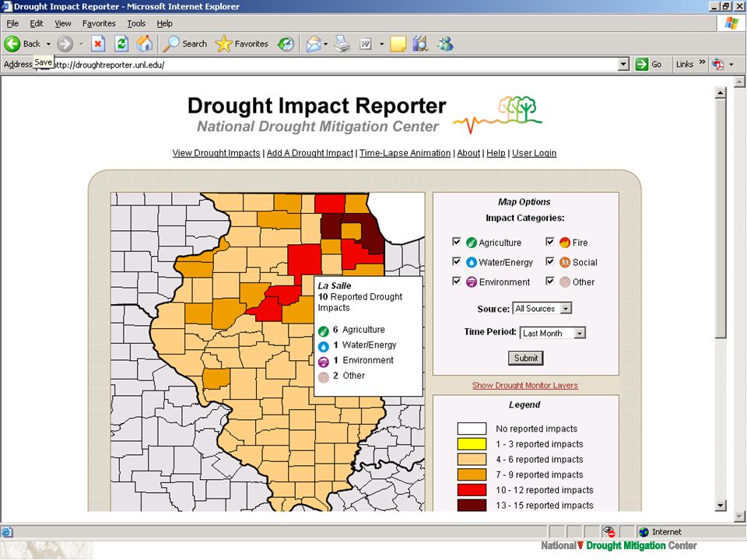Click the Refresh page icon

[121, 44]
